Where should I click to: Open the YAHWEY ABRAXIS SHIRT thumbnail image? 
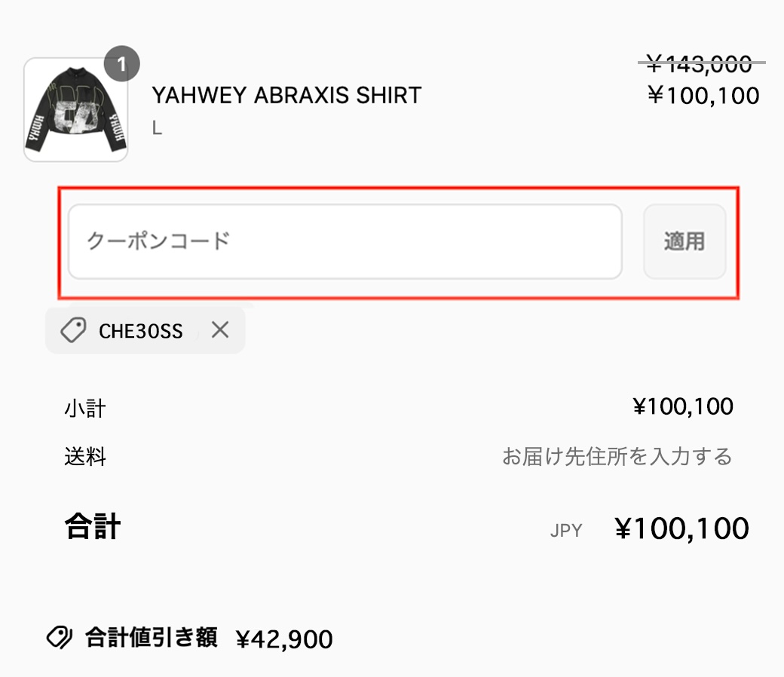75,110
